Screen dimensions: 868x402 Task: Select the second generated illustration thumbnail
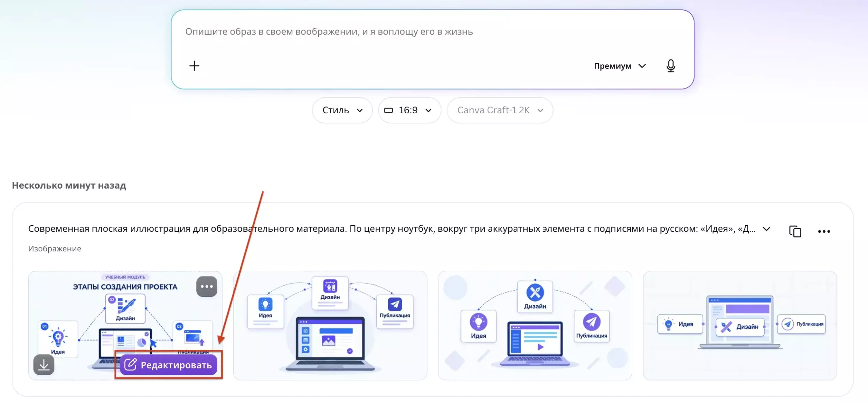tap(330, 326)
